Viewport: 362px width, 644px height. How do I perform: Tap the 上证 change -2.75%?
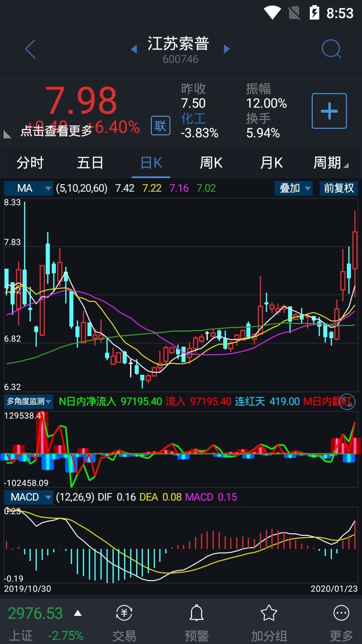click(66, 635)
